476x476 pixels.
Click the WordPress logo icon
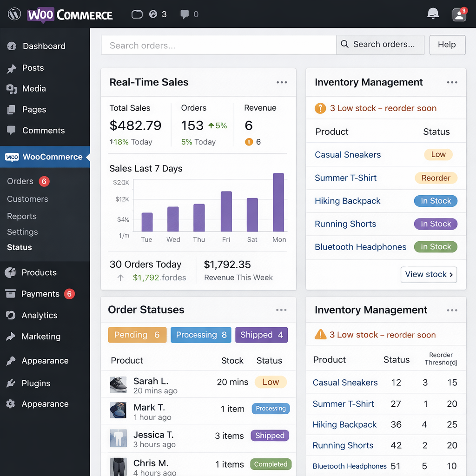(x=14, y=14)
